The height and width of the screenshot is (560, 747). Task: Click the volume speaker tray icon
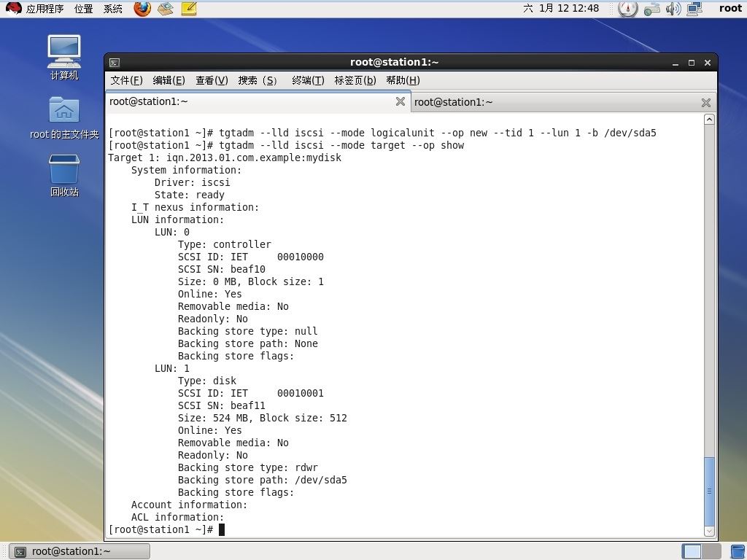click(x=673, y=9)
